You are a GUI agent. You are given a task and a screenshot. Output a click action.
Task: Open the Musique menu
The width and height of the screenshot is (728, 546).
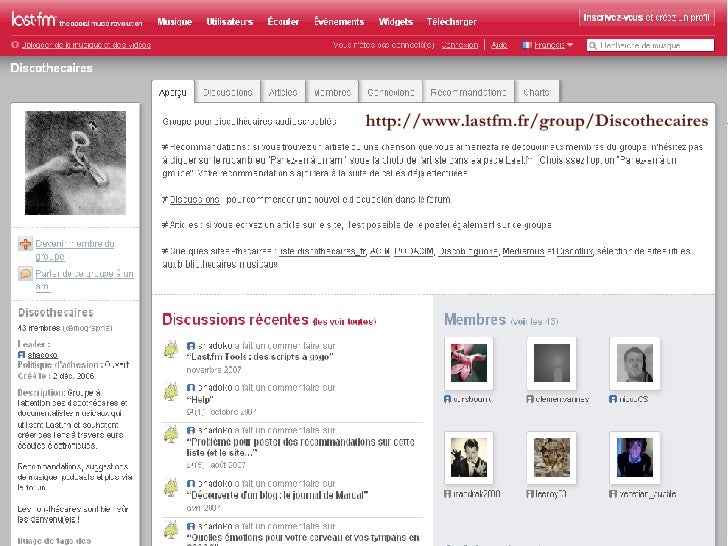175,22
